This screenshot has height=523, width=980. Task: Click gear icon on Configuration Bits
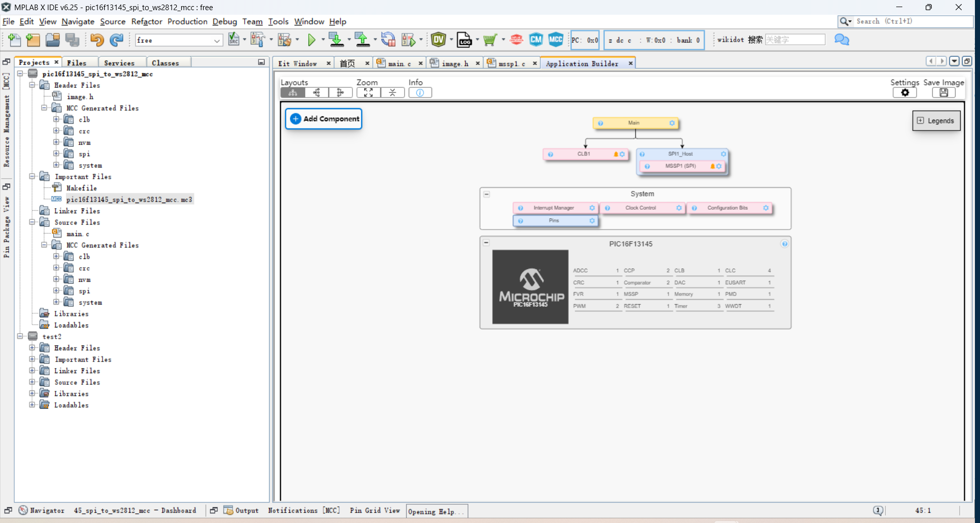(x=766, y=208)
